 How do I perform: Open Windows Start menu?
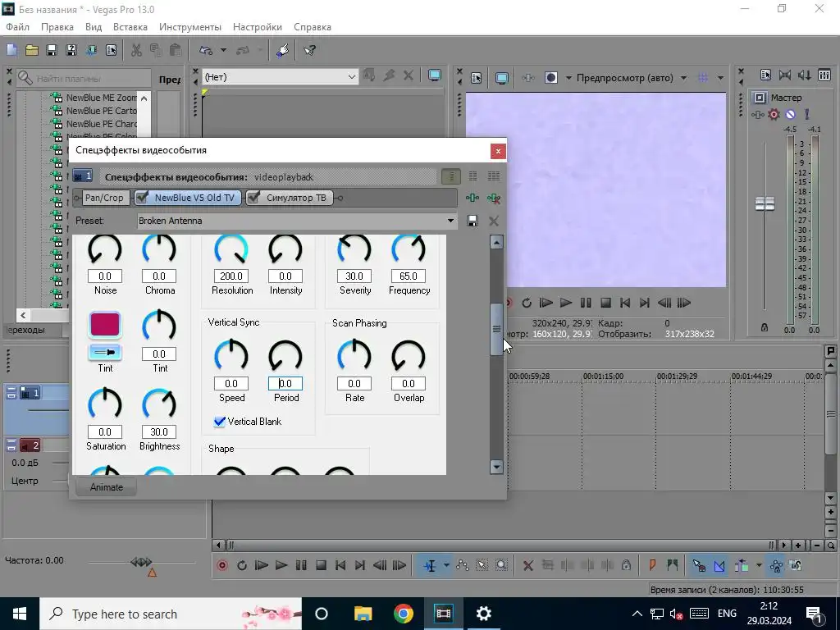tap(20, 614)
